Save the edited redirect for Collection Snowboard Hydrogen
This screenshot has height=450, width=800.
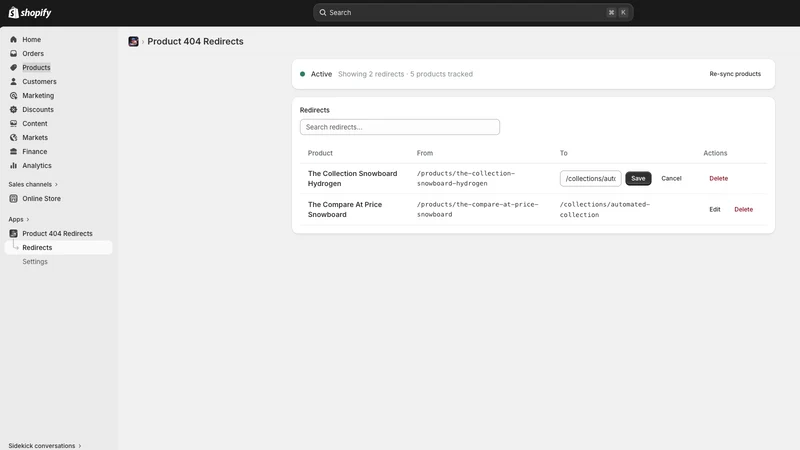point(638,178)
